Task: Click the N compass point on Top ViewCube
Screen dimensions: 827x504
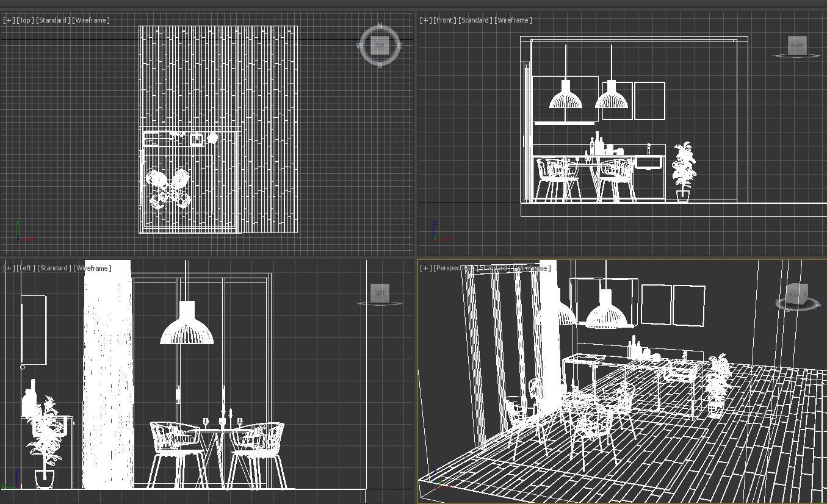Action: pos(380,26)
